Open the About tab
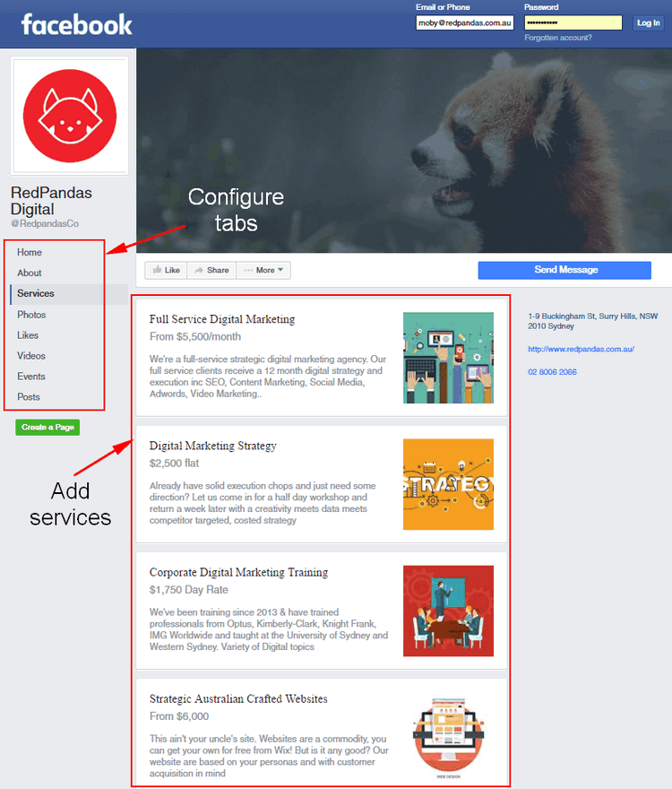Viewport: 672px width, 789px height. (x=30, y=273)
